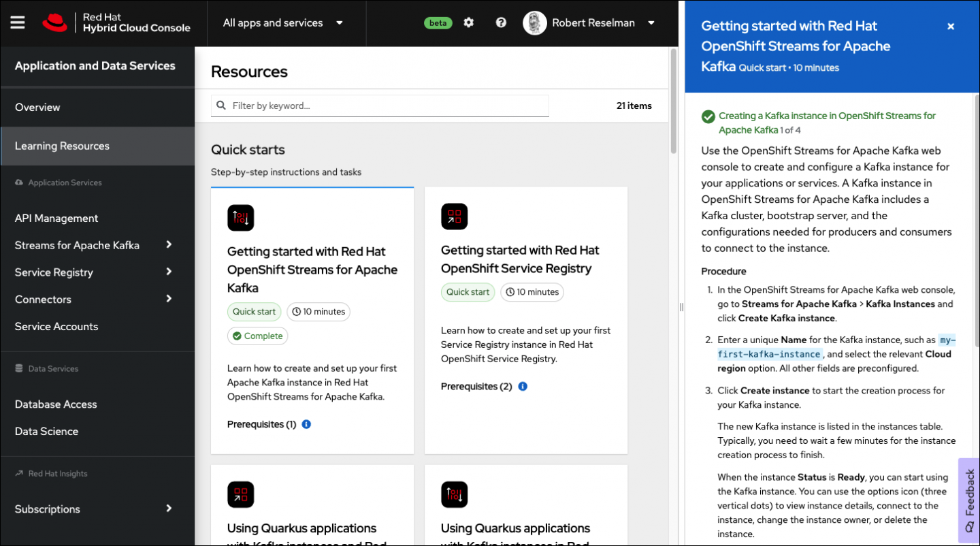Image resolution: width=980 pixels, height=546 pixels.
Task: Click the panel splitter handle
Action: pyautogui.click(x=681, y=307)
